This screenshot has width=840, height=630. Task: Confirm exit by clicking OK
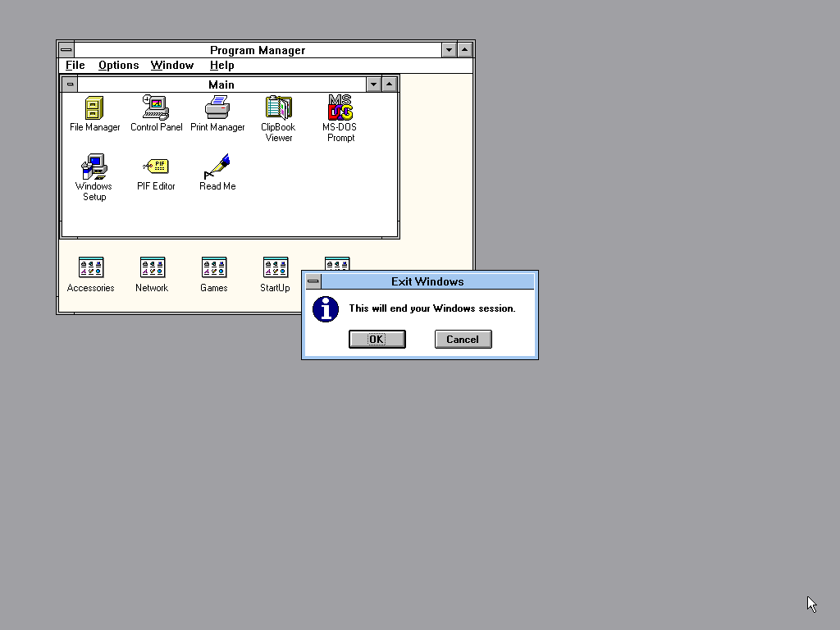[377, 340]
